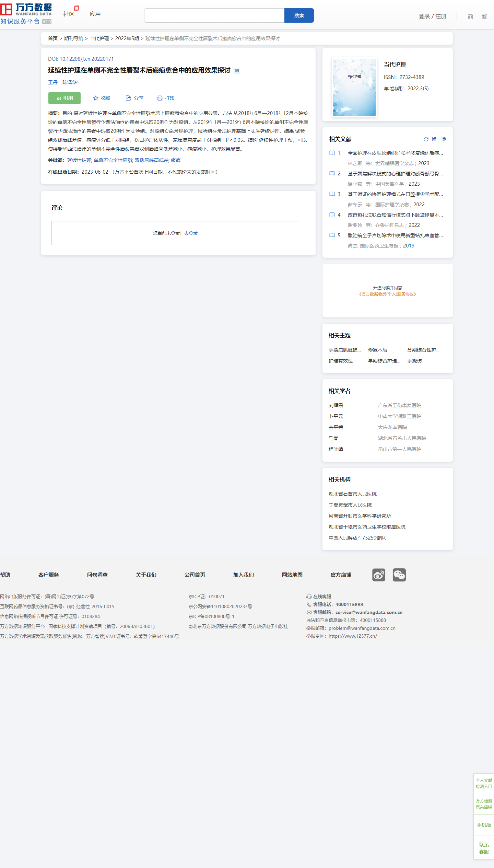
Task: Click the Wanfang Data logo
Action: click(26, 14)
